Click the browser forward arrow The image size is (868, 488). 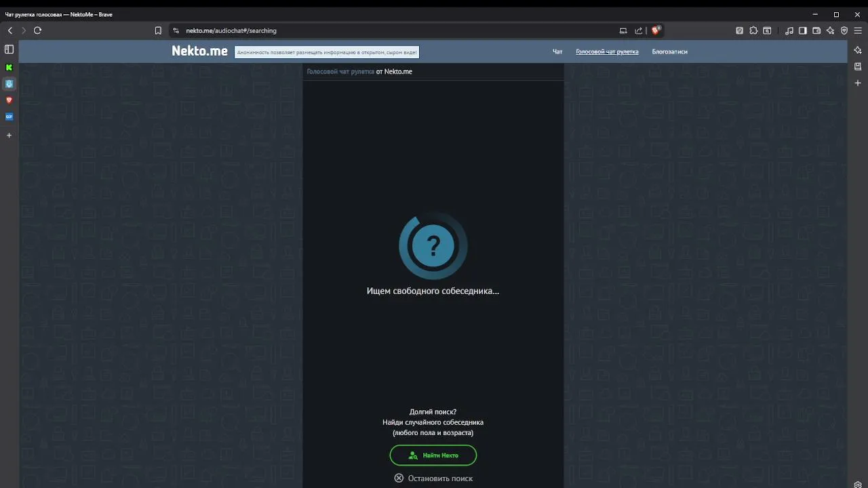coord(24,30)
